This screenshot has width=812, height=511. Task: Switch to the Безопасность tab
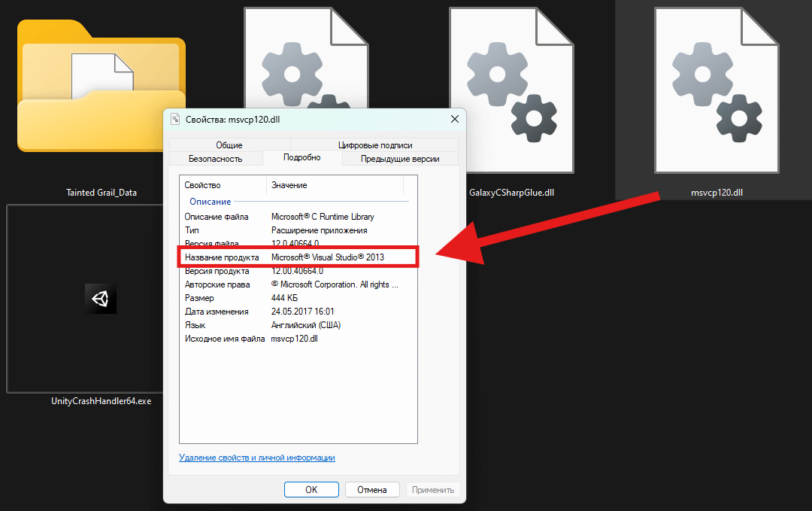pos(216,159)
